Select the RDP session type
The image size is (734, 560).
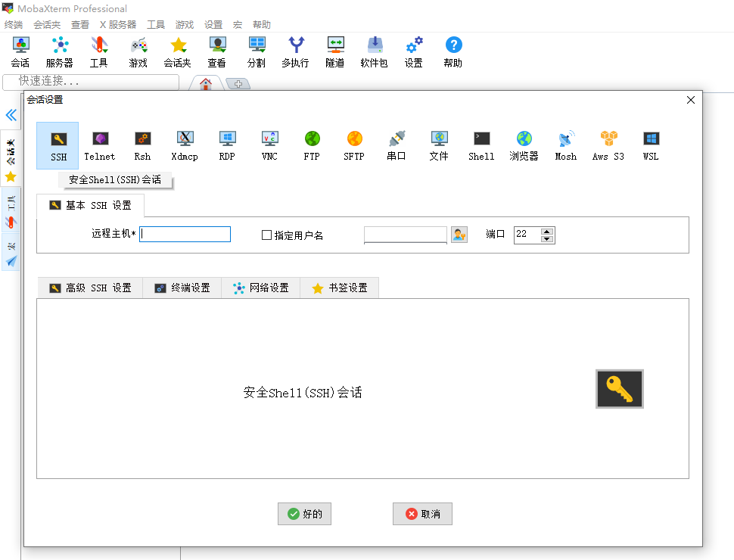227,145
